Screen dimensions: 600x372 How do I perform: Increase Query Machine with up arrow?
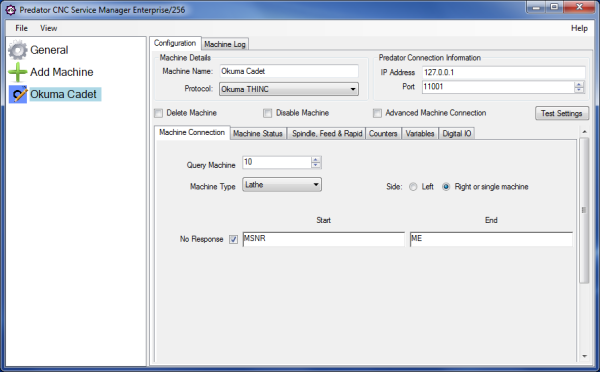[x=316, y=160]
